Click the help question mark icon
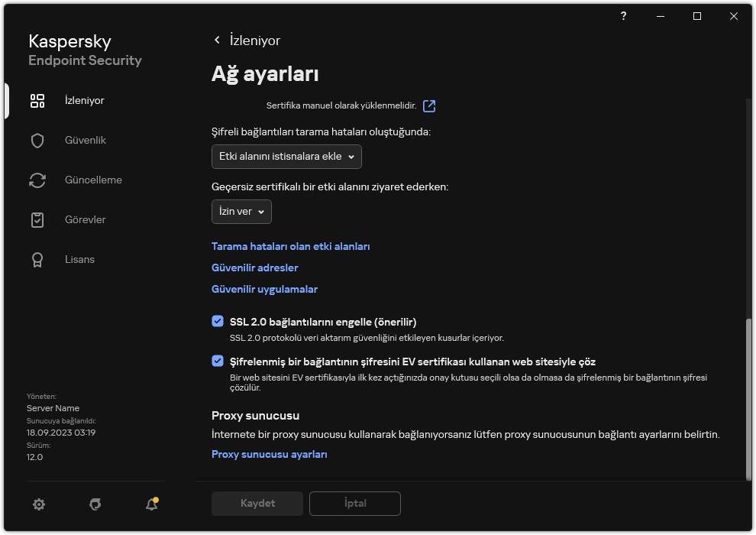Image resolution: width=756 pixels, height=535 pixels. [624, 16]
